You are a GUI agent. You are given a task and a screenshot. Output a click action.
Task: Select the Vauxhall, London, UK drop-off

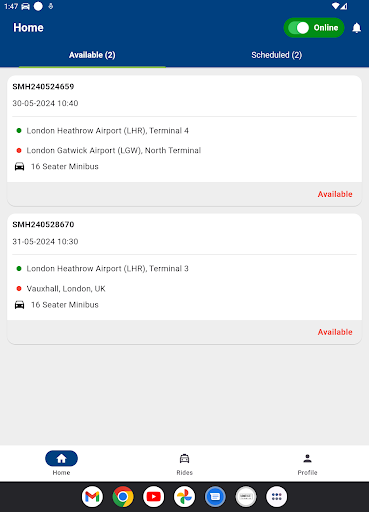click(x=66, y=289)
